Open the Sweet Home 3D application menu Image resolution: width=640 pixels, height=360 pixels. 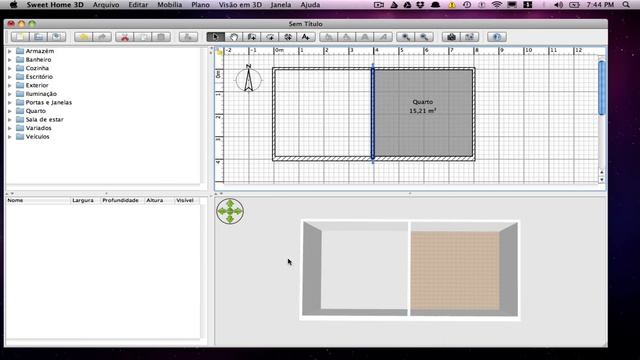[55, 5]
